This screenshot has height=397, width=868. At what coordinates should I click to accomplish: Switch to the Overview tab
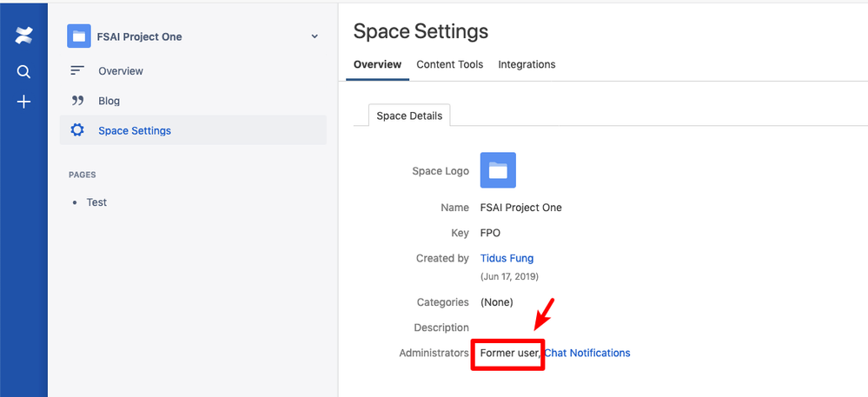tap(378, 64)
